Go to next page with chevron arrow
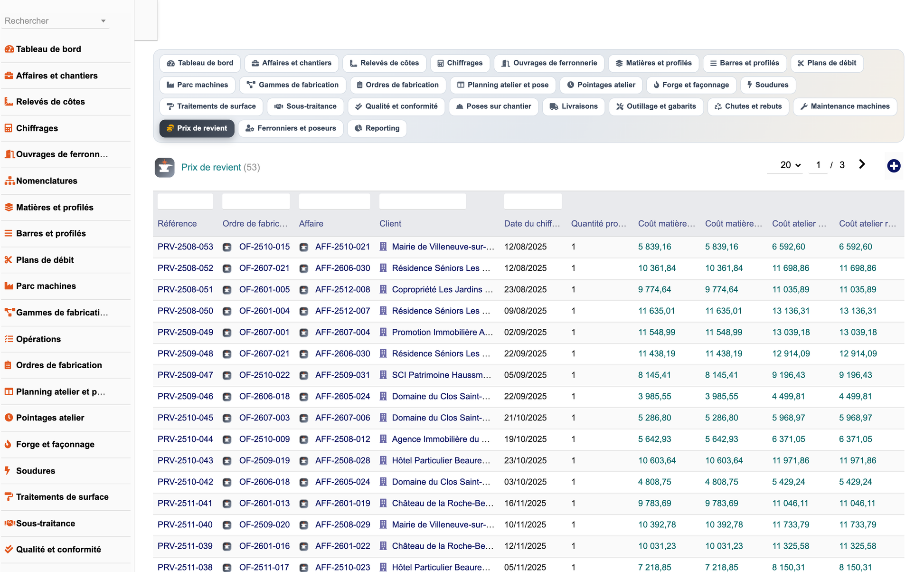 point(862,164)
